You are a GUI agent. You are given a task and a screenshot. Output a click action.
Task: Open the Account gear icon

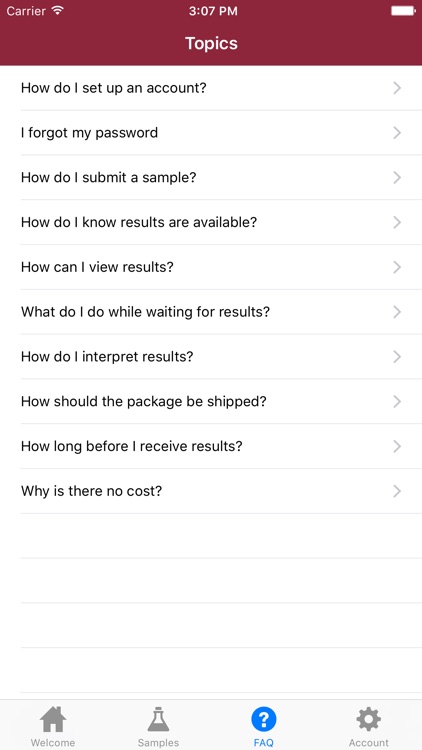(x=368, y=719)
